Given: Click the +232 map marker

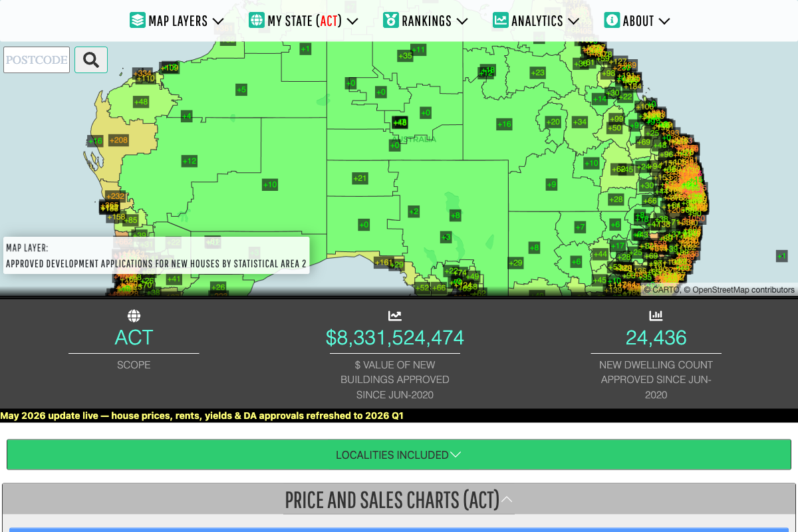Looking at the screenshot, I should pos(116,196).
